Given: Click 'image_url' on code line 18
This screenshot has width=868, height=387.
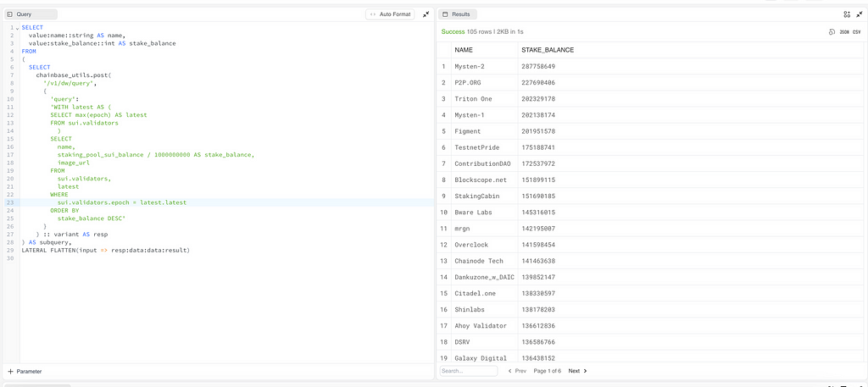Looking at the screenshot, I should coord(74,163).
